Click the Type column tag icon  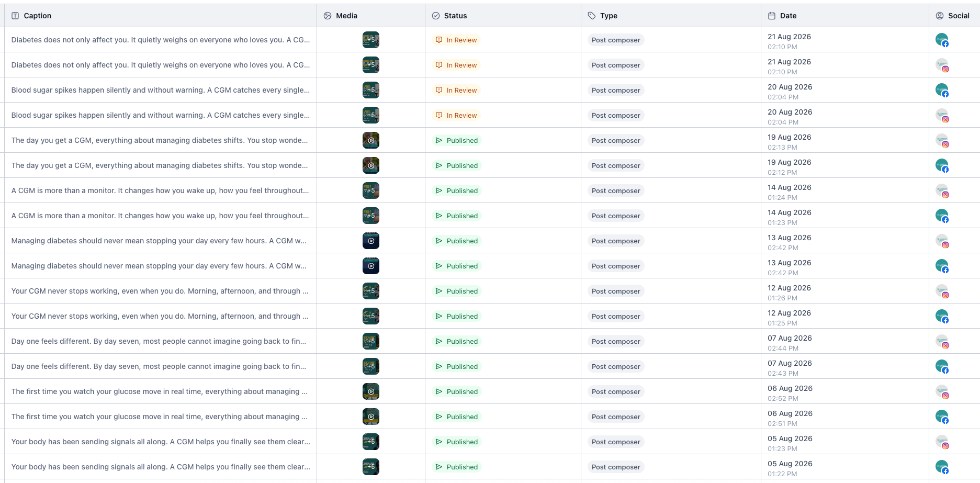click(592, 16)
